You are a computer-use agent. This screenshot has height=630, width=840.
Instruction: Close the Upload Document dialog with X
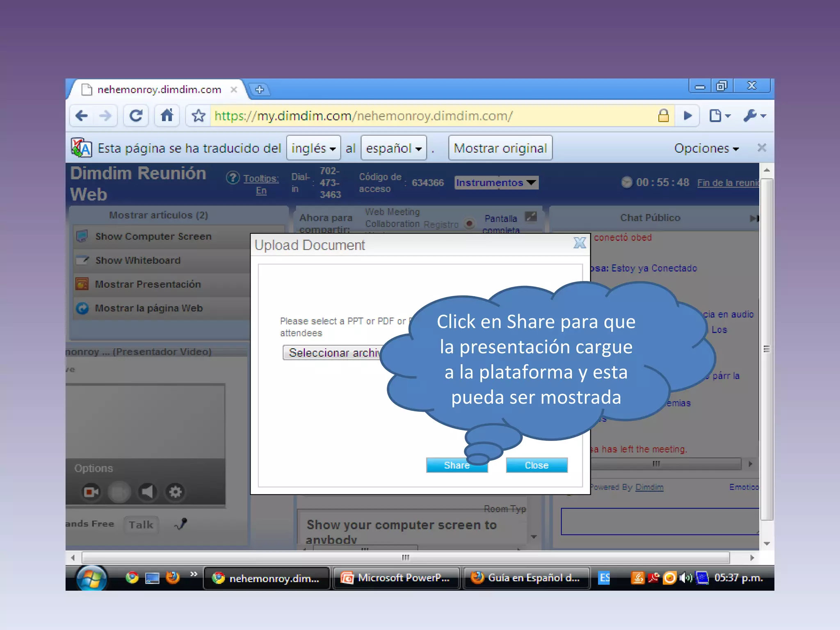(x=580, y=243)
